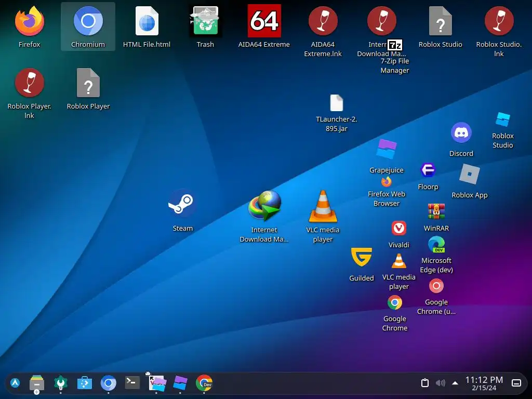Viewport: 532px width, 399px height.
Task: Open HTML File.html on the desktop
Action: click(x=147, y=21)
